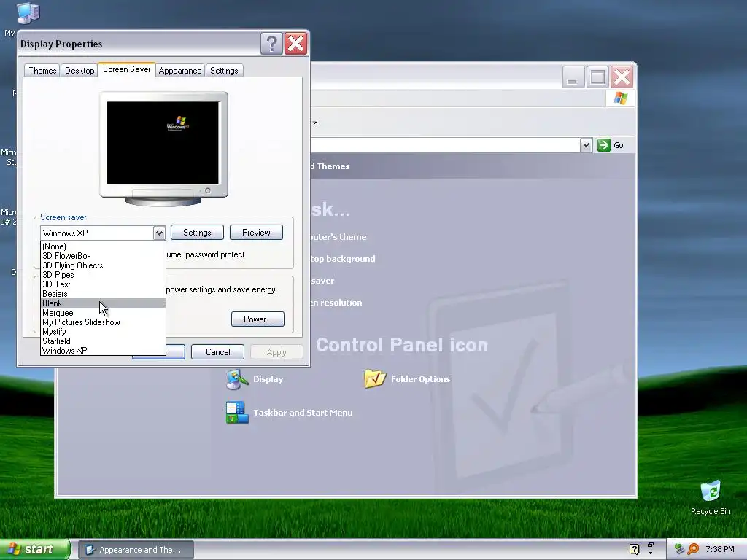Choose 3D Pipes screen saver
747x560 pixels.
(x=103, y=275)
